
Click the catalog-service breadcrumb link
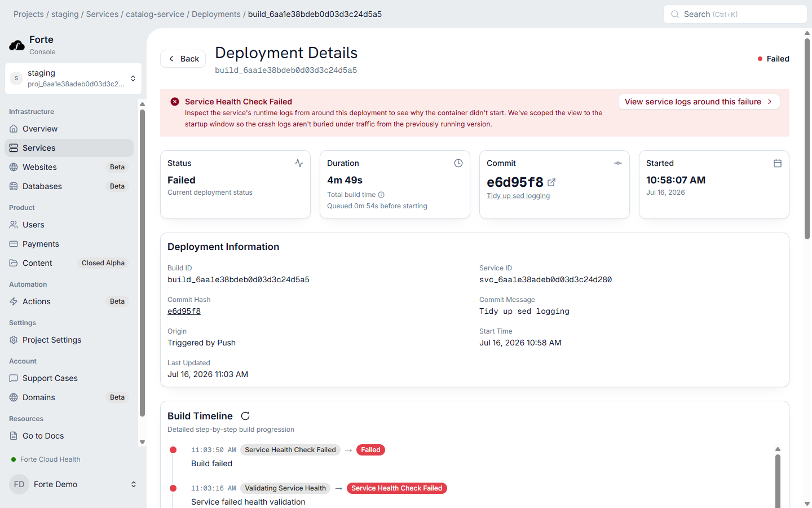155,14
